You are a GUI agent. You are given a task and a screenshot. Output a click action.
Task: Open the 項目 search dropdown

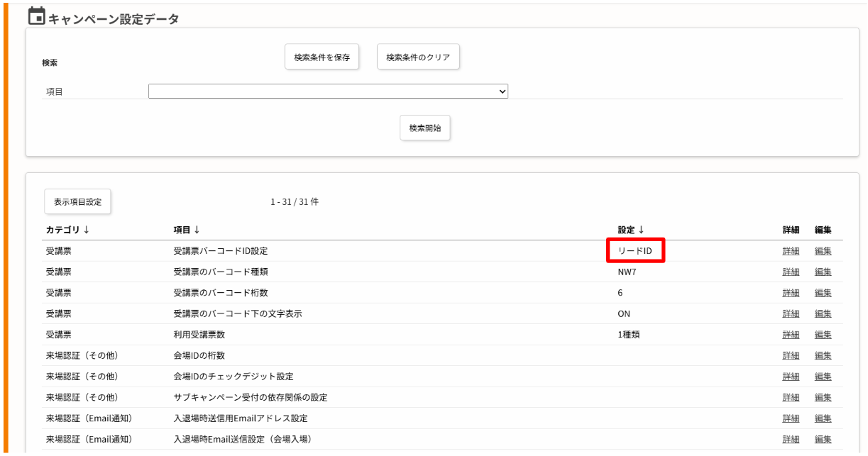click(328, 91)
